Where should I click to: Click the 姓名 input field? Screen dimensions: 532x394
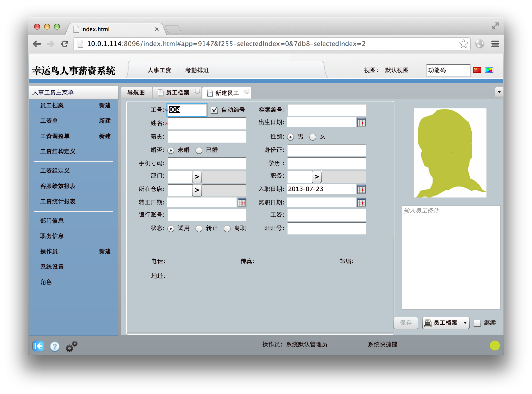pyautogui.click(x=207, y=123)
